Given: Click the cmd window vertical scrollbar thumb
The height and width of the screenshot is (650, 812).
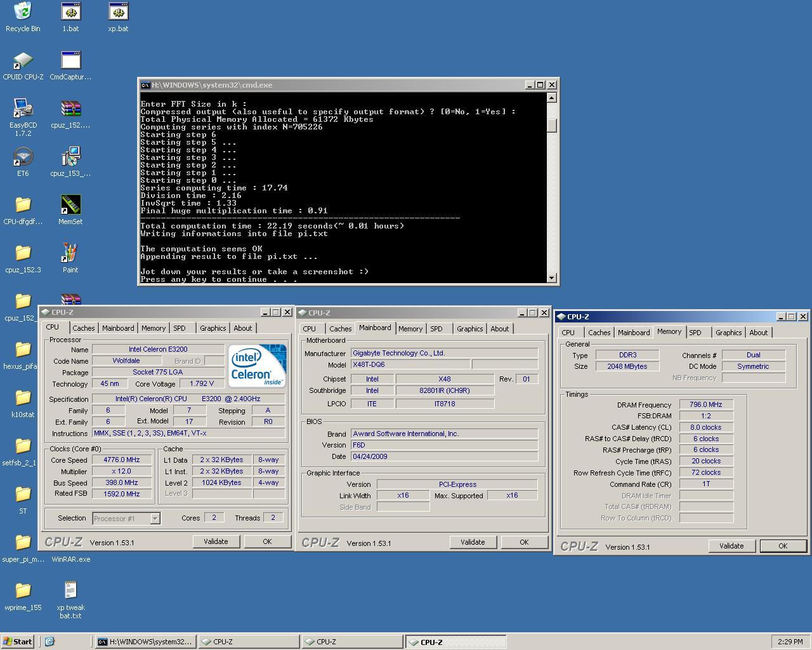Looking at the screenshot, I should coord(551,126).
